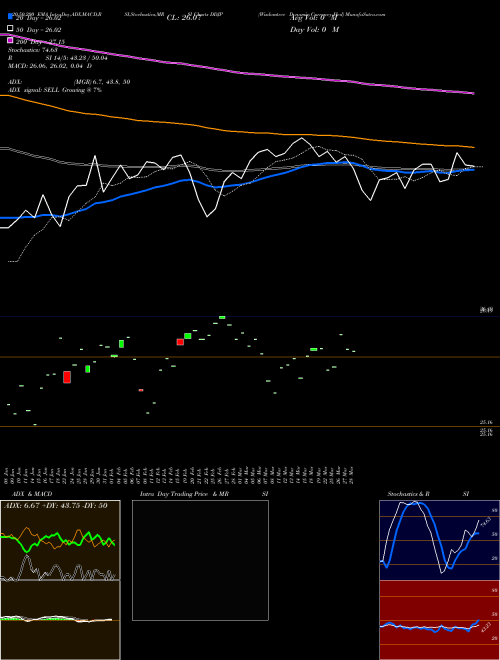Click the white 50 Day legend swatch
This screenshot has width=500, height=660.
(11, 29)
